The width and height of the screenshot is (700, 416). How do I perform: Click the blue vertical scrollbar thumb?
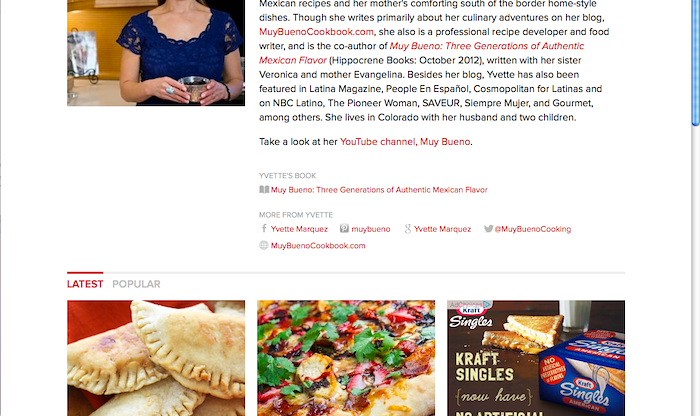pyautogui.click(x=696, y=62)
